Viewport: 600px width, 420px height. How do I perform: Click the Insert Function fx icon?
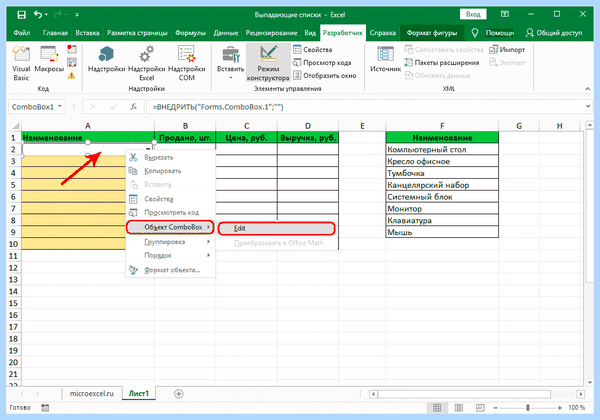coord(133,107)
